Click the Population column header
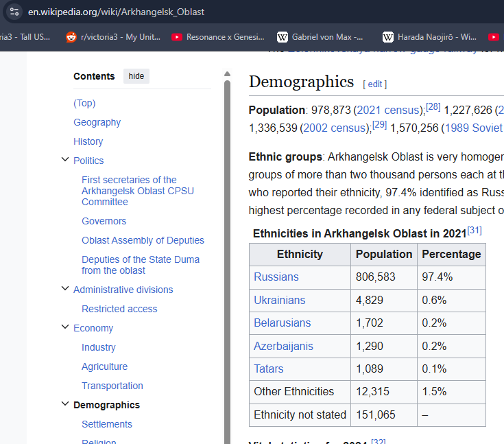The width and height of the screenshot is (504, 444). (x=384, y=254)
